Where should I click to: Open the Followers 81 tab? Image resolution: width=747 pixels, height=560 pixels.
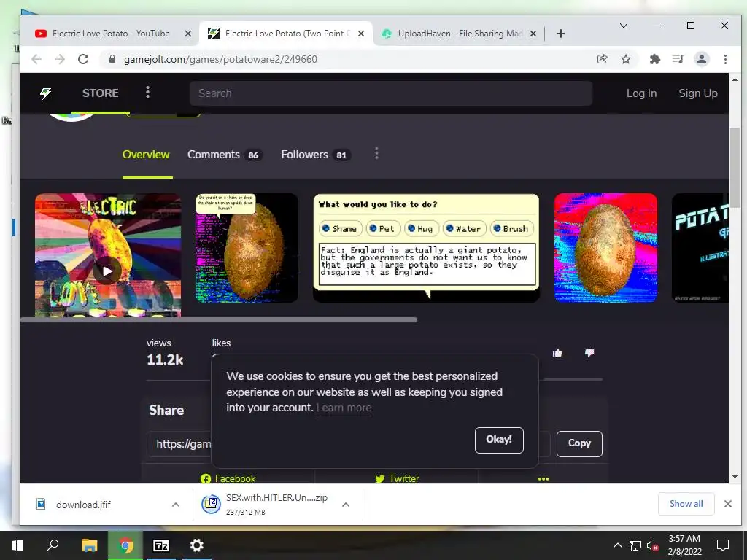point(316,155)
